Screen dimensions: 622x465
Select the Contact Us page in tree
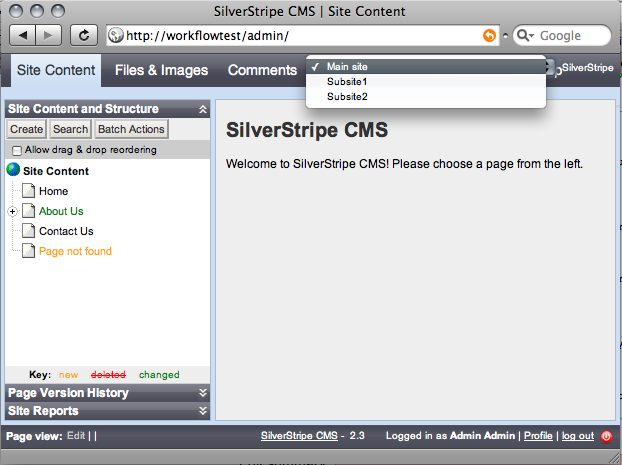coord(66,231)
